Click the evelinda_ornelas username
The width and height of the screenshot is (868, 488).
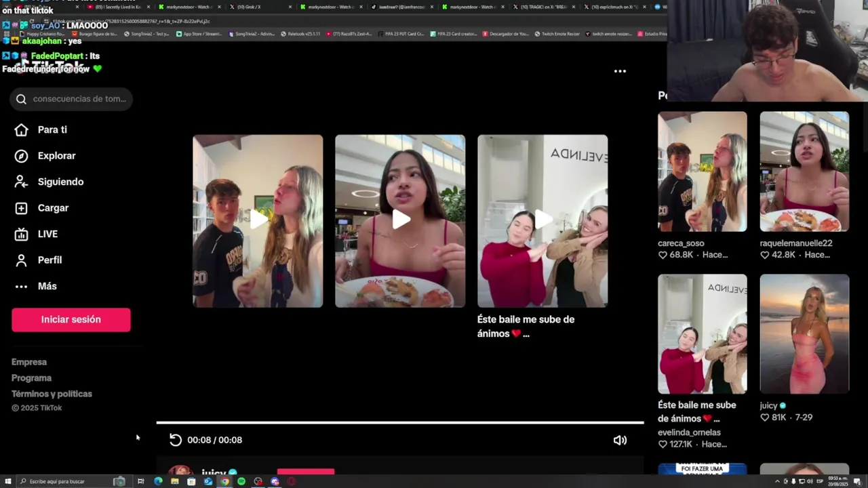pyautogui.click(x=689, y=432)
